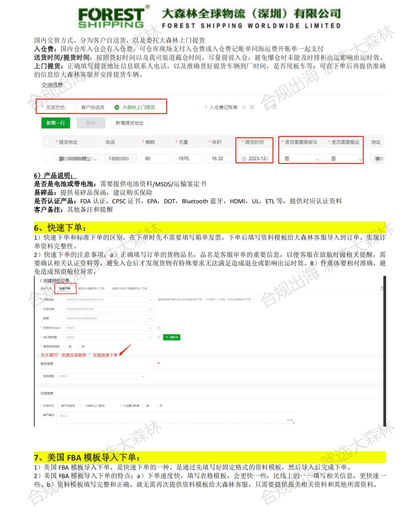Open the 报关类型 dropdown
This screenshot has height=528, width=420.
pos(101,376)
